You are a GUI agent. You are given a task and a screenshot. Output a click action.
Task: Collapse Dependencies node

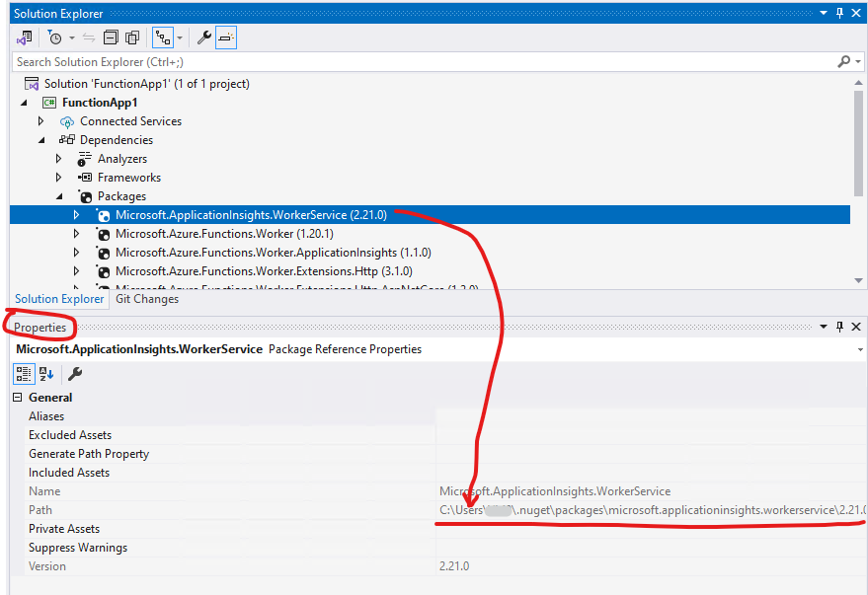coord(41,140)
